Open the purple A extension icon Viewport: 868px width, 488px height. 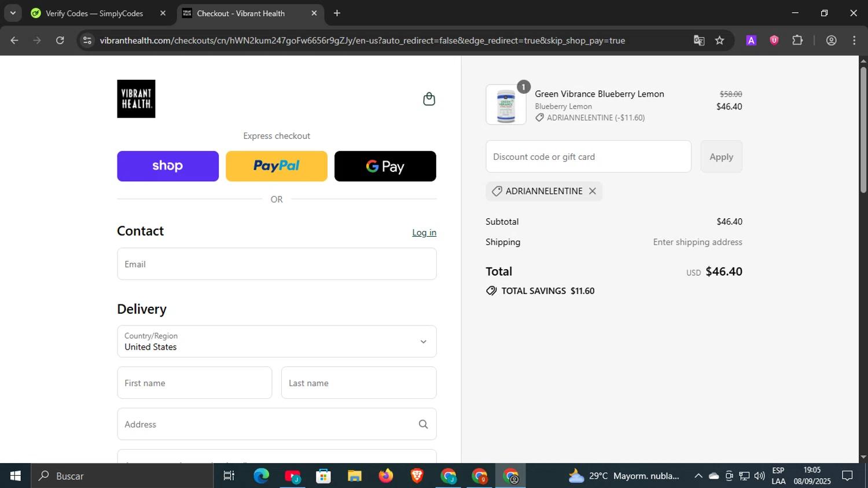tap(751, 41)
